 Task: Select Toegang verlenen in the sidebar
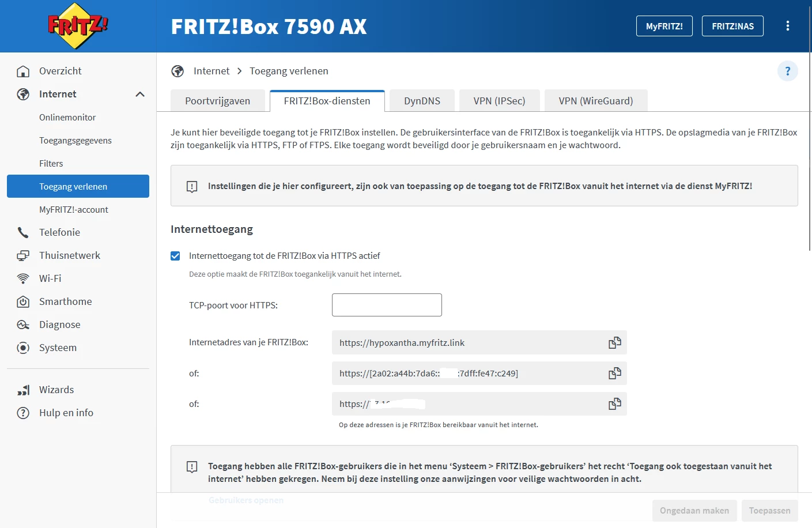[x=78, y=186]
